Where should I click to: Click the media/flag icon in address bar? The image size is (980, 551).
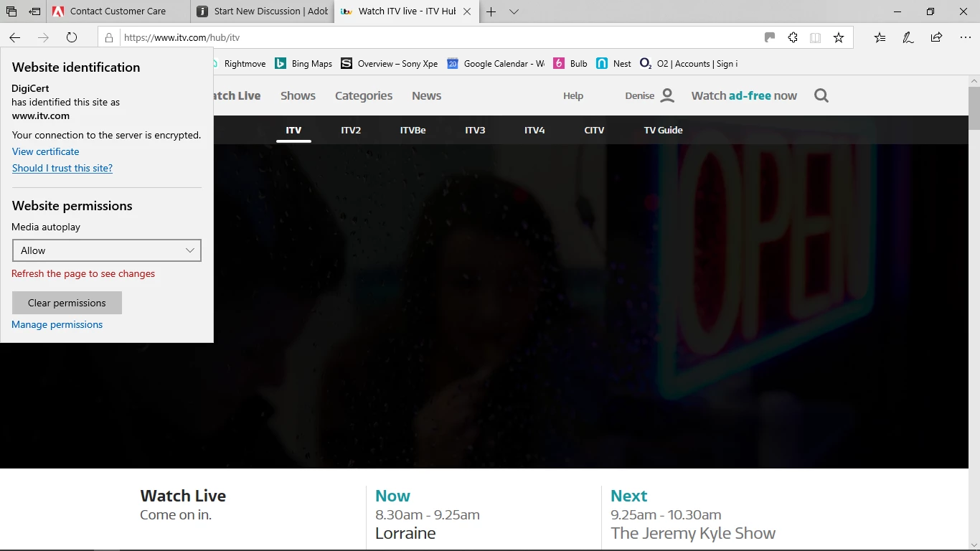[x=770, y=38]
